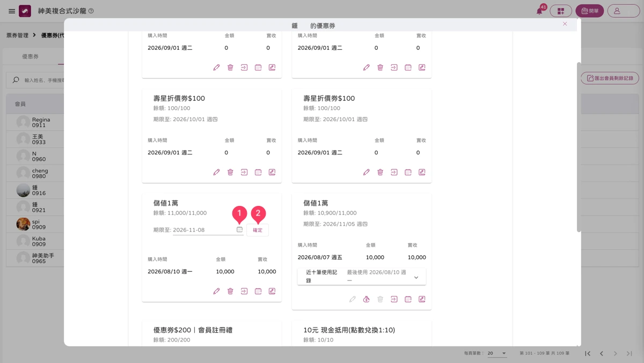
Task: Click the 開單 button in the header
Action: 590,11
